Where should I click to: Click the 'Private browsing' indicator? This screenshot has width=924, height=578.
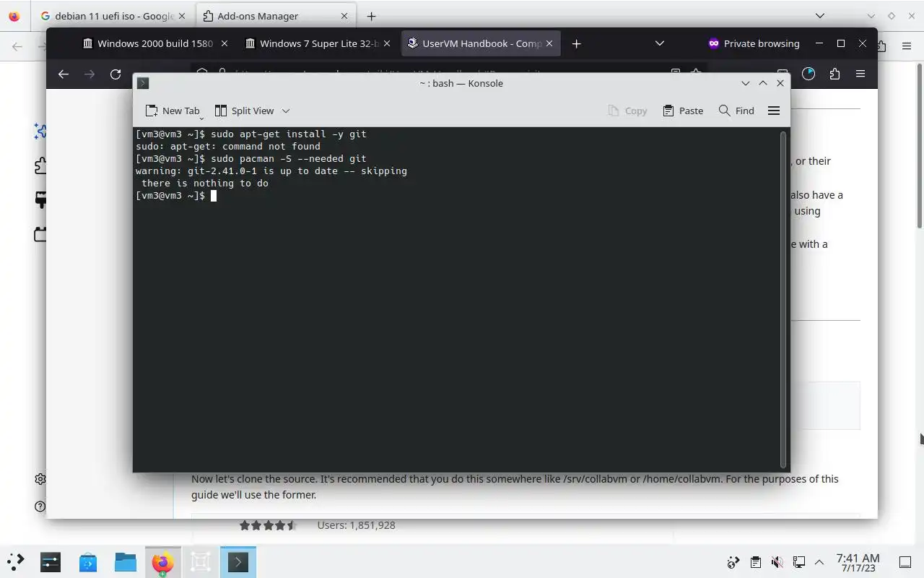[754, 43]
